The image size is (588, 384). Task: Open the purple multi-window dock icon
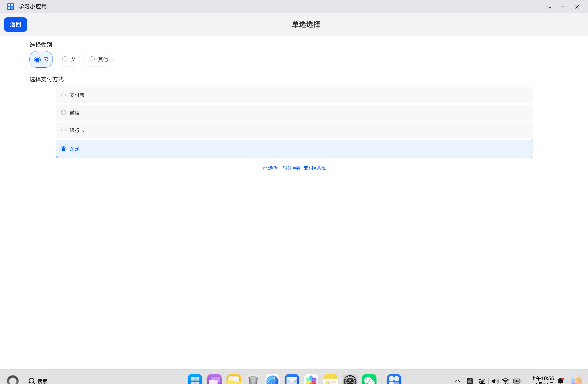pos(214,379)
